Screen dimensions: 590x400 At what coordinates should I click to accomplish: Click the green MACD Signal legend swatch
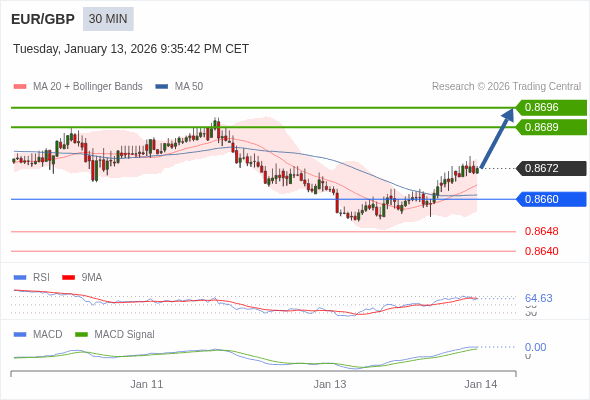pos(82,335)
